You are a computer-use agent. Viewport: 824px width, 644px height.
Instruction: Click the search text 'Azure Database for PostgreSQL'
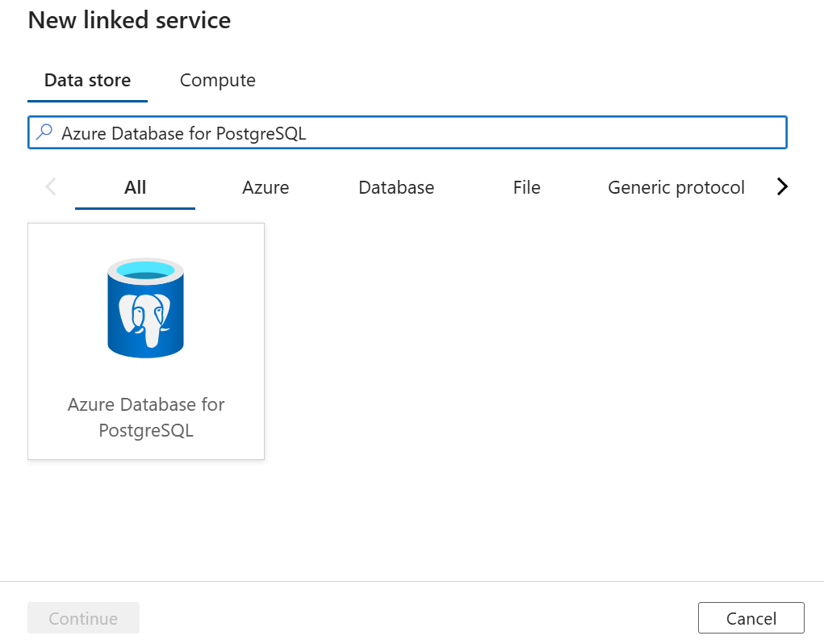tap(184, 133)
